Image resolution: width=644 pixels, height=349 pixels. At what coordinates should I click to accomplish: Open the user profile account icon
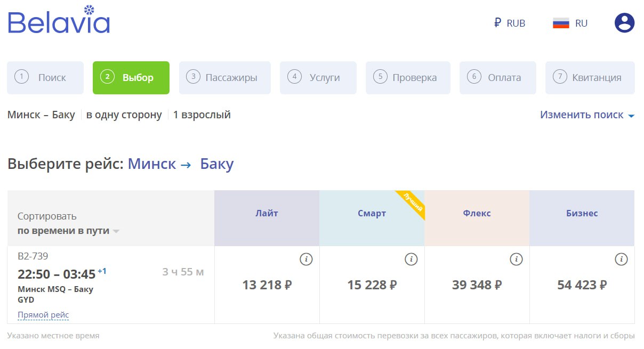point(624,23)
